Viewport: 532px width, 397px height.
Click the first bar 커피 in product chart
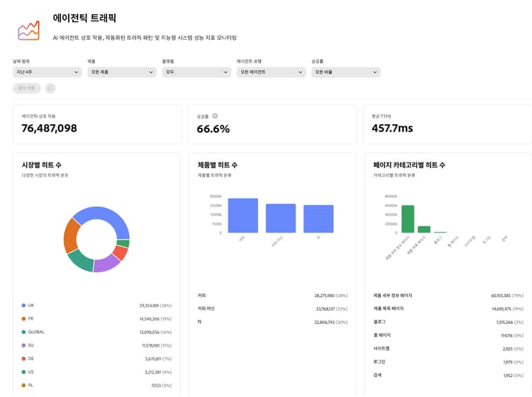pyautogui.click(x=243, y=216)
